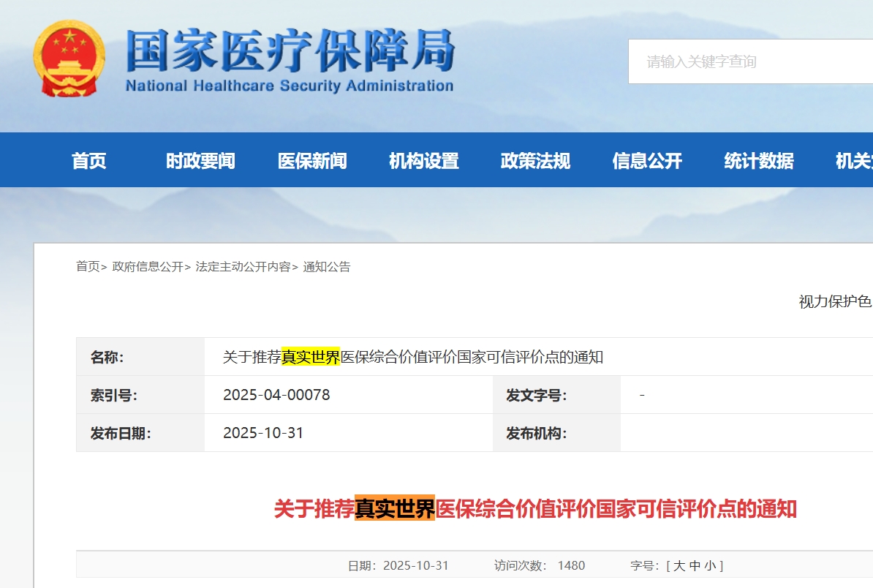Focus the keyword search input box
The height and width of the screenshot is (588, 873).
click(746, 61)
